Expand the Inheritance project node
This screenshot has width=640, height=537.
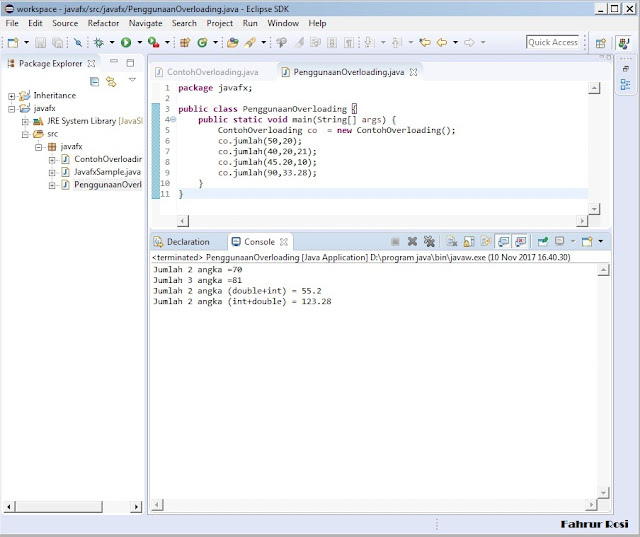(x=11, y=96)
